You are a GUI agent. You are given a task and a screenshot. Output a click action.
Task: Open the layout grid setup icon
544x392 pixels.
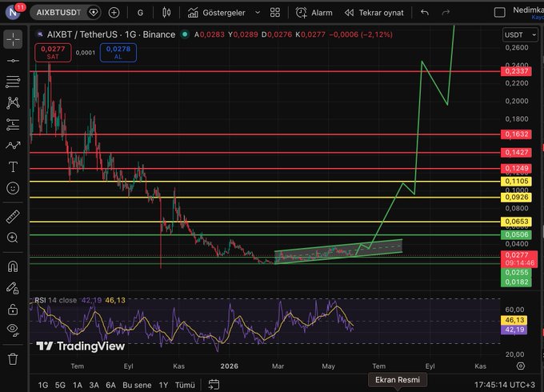click(x=275, y=13)
